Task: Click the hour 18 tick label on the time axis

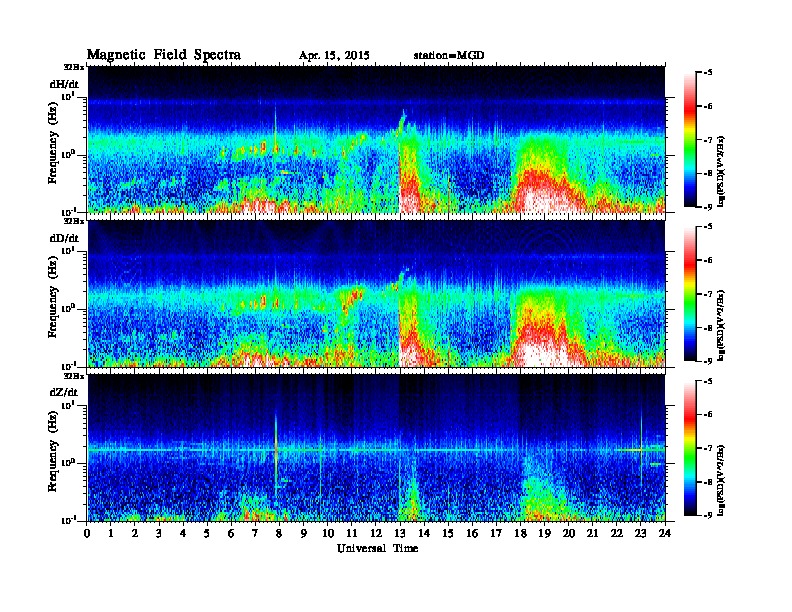Action: [520, 533]
